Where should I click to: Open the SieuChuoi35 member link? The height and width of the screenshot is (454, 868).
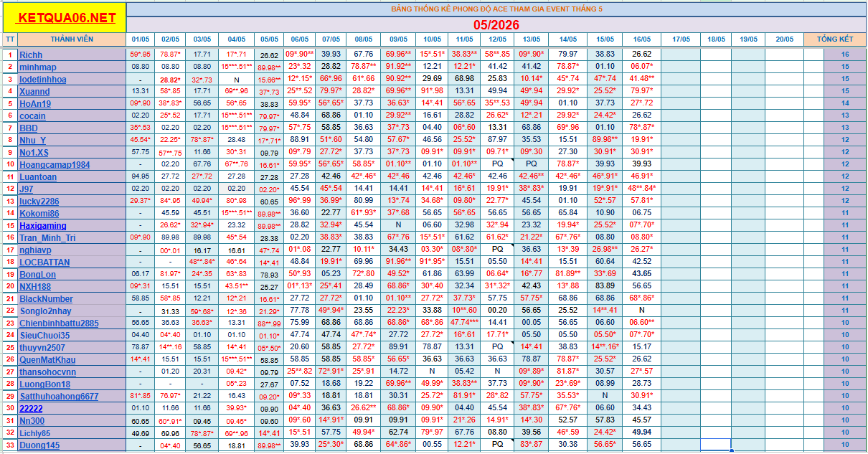[44, 335]
